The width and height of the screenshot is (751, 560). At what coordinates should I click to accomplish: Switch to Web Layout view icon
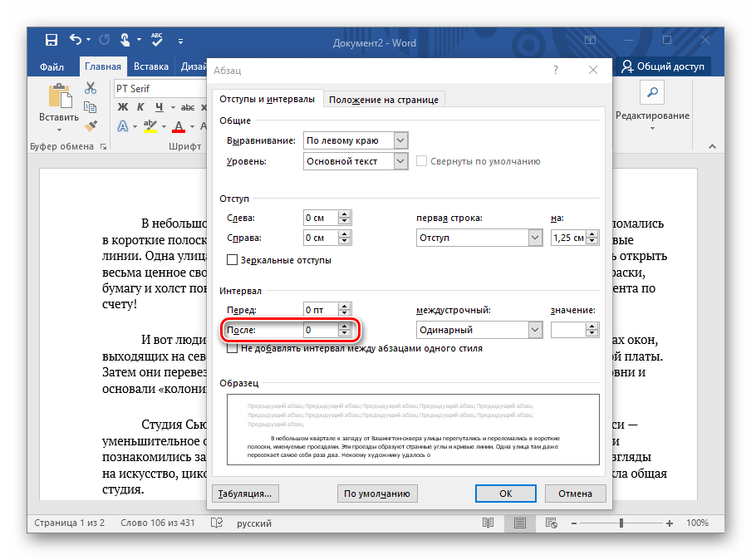click(552, 523)
